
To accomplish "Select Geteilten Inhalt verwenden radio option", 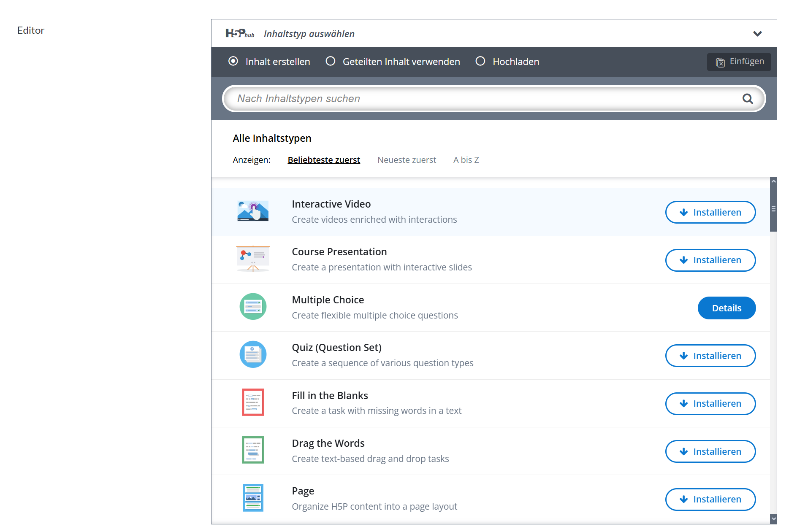I will click(331, 62).
